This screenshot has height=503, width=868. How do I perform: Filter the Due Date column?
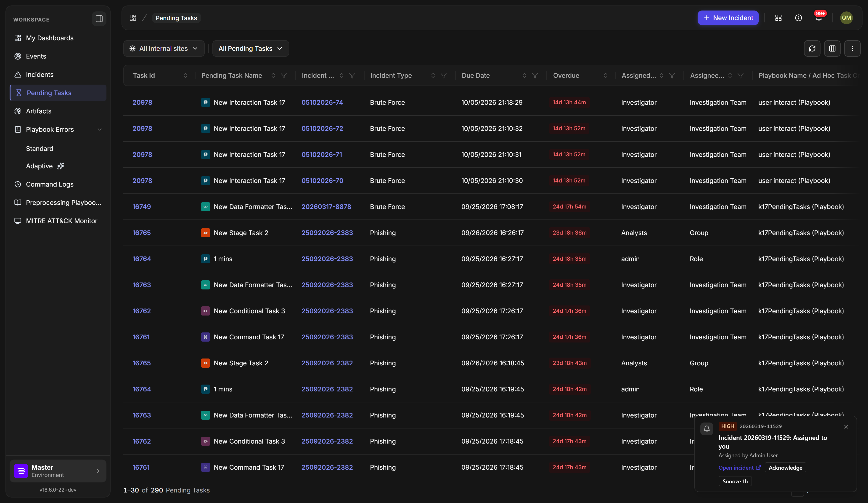pyautogui.click(x=535, y=75)
